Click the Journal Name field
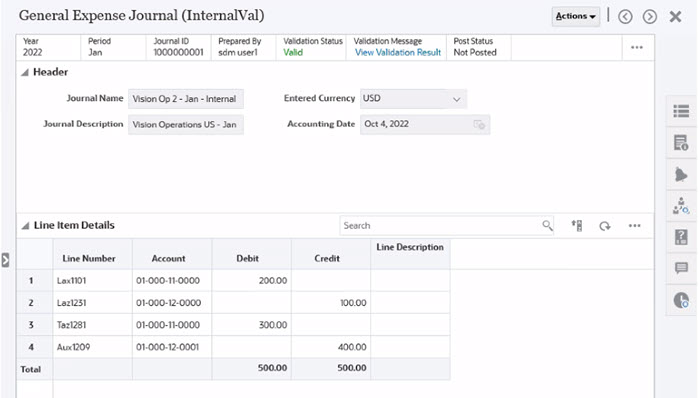The image size is (699, 398). (x=185, y=99)
